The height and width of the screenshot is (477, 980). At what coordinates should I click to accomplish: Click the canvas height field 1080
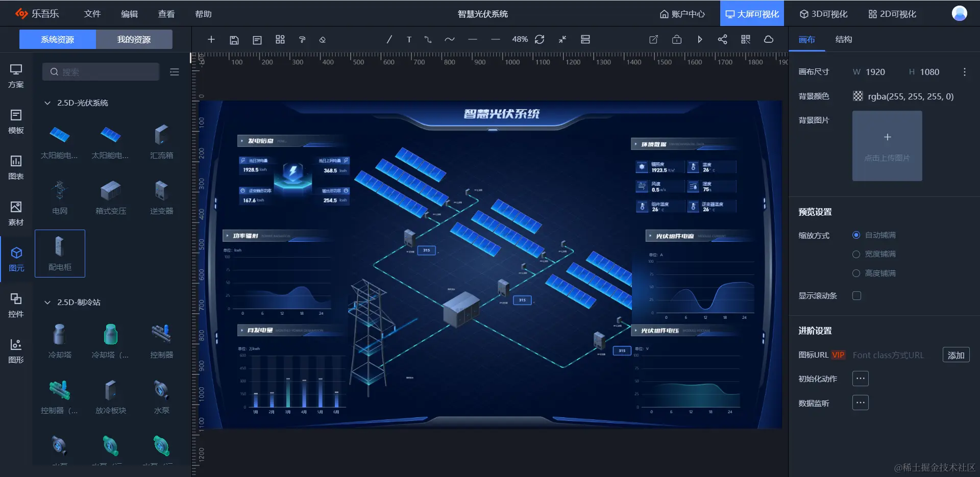tap(929, 72)
